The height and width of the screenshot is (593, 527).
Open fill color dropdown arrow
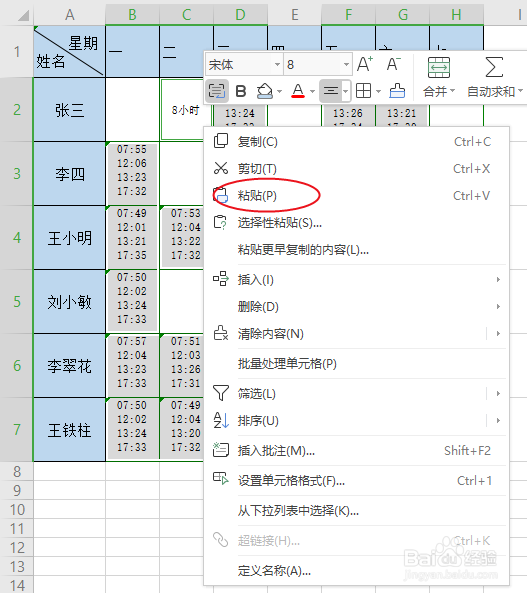(x=280, y=91)
